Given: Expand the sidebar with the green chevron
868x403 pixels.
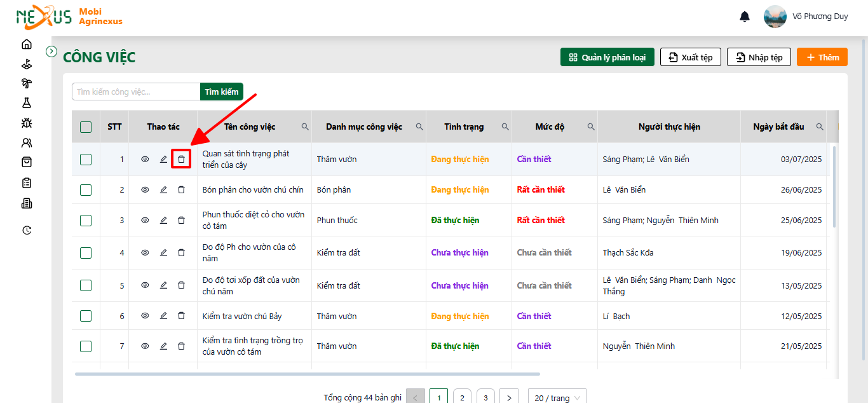Looking at the screenshot, I should pos(52,51).
